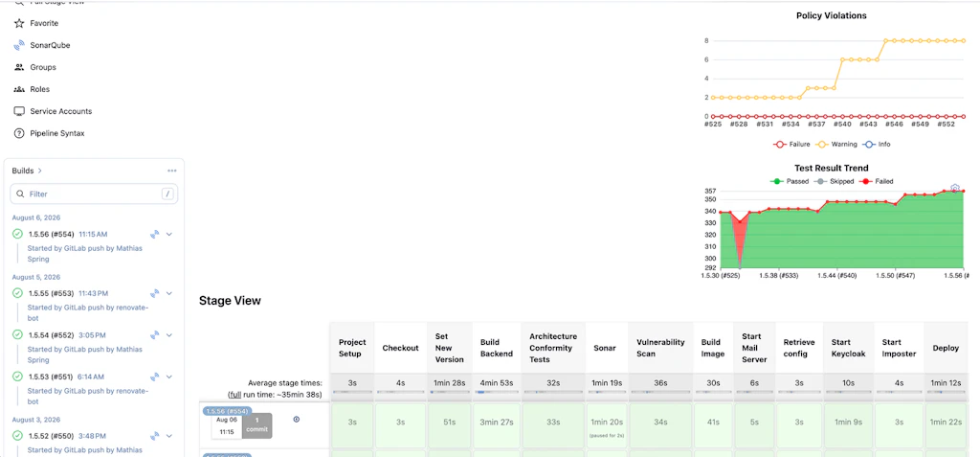Open dropdown arrow for build #553

169,293
